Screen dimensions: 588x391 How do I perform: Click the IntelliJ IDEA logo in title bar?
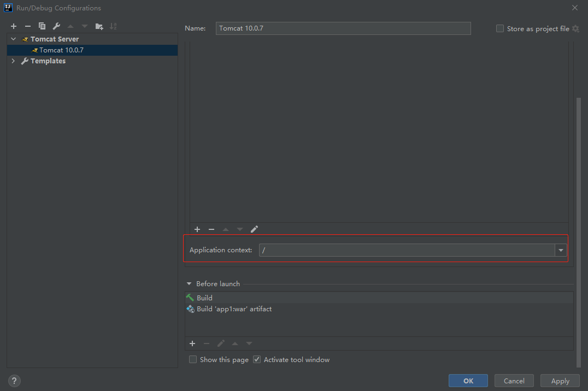(x=8, y=8)
